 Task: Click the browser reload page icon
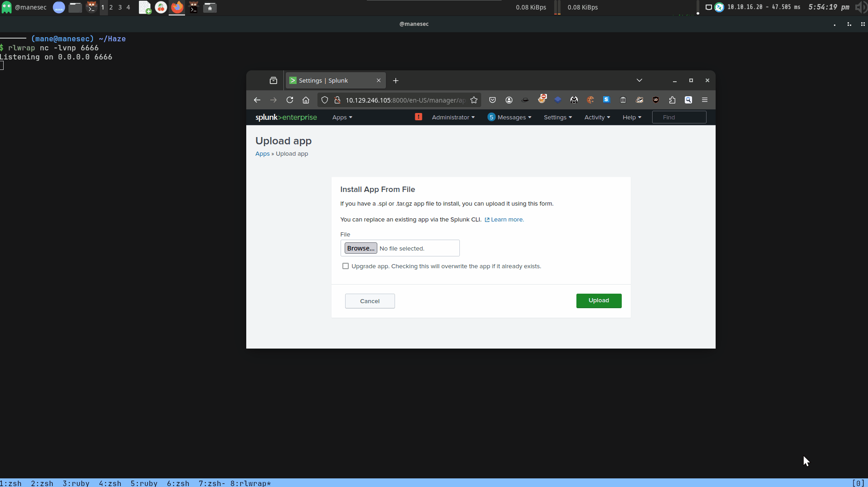click(290, 100)
